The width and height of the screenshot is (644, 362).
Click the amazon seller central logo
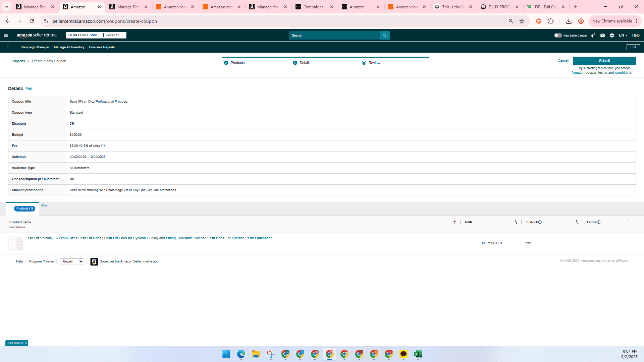tap(37, 35)
